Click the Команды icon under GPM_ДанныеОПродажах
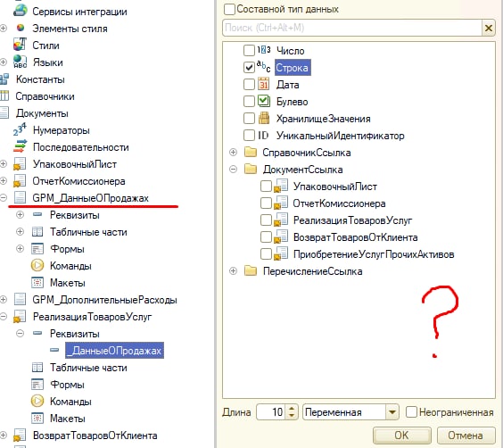The height and width of the screenshot is (448, 503). click(x=37, y=265)
